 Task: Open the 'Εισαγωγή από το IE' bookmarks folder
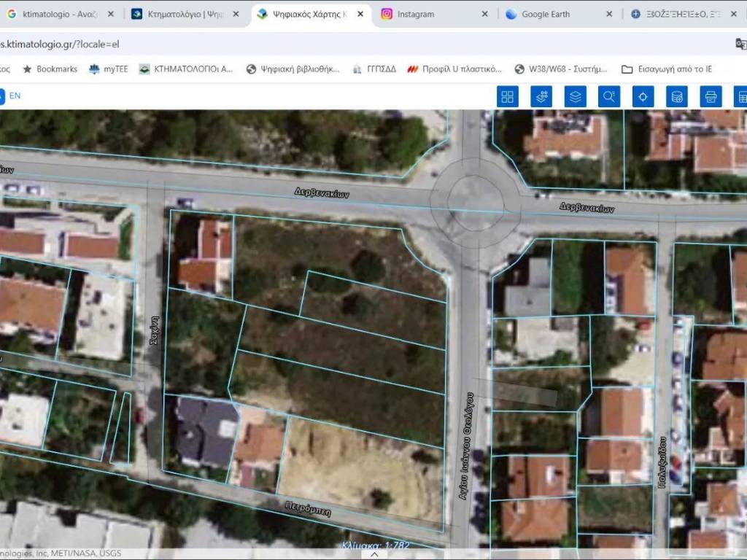click(666, 69)
